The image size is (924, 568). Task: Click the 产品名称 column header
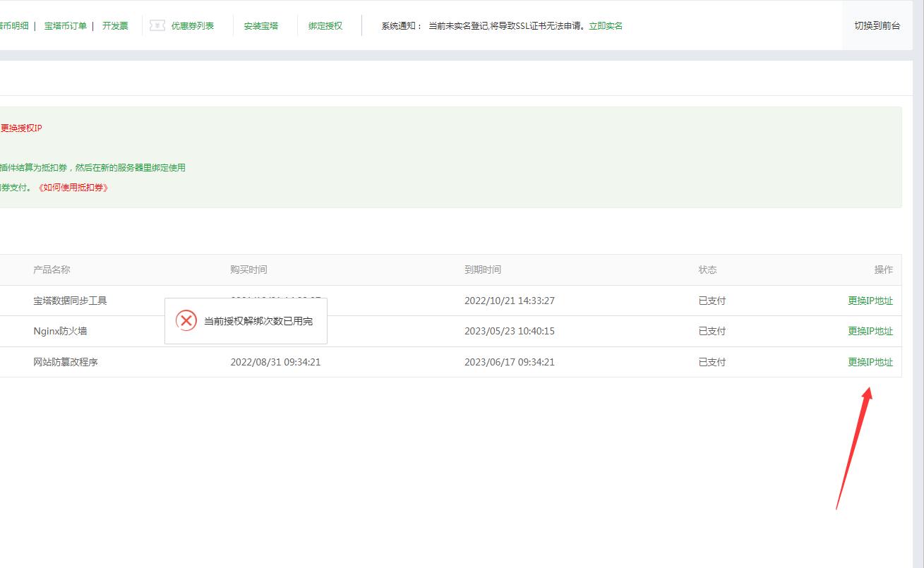52,270
